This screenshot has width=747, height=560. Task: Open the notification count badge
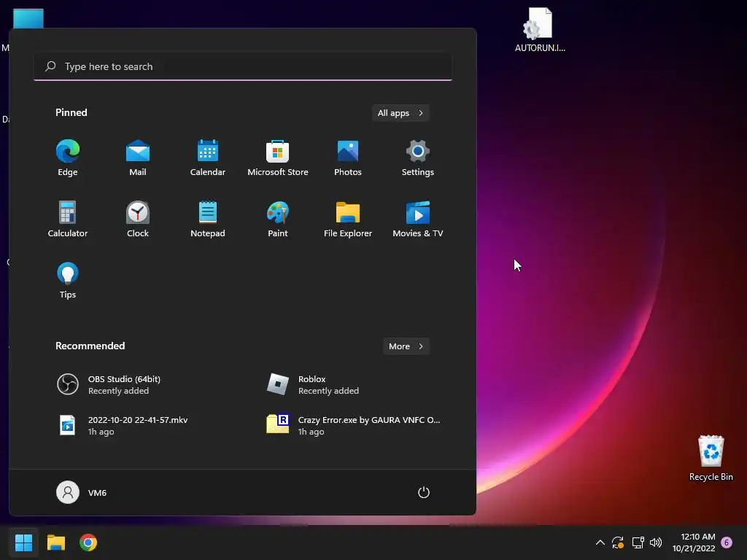coord(727,542)
